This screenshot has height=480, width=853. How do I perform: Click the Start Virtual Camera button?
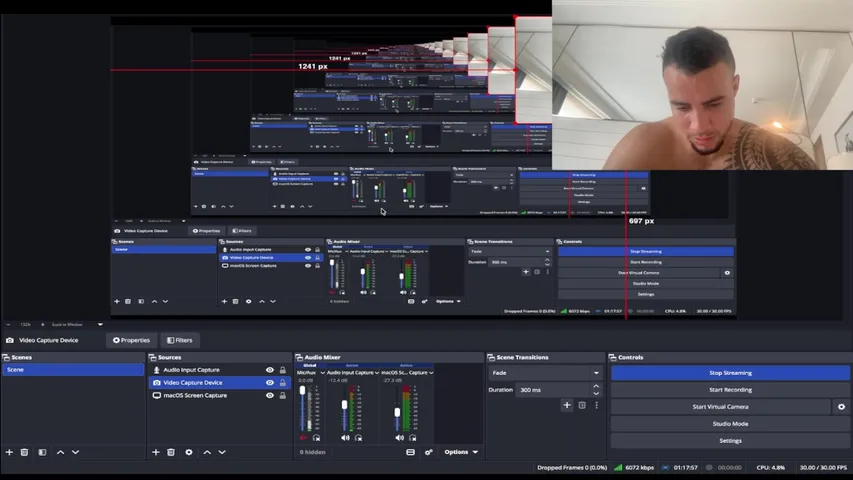tap(720, 407)
